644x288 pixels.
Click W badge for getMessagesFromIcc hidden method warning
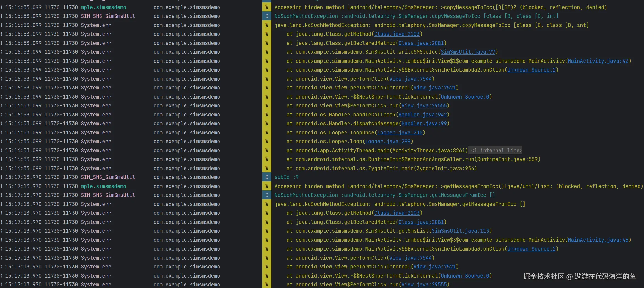267,186
